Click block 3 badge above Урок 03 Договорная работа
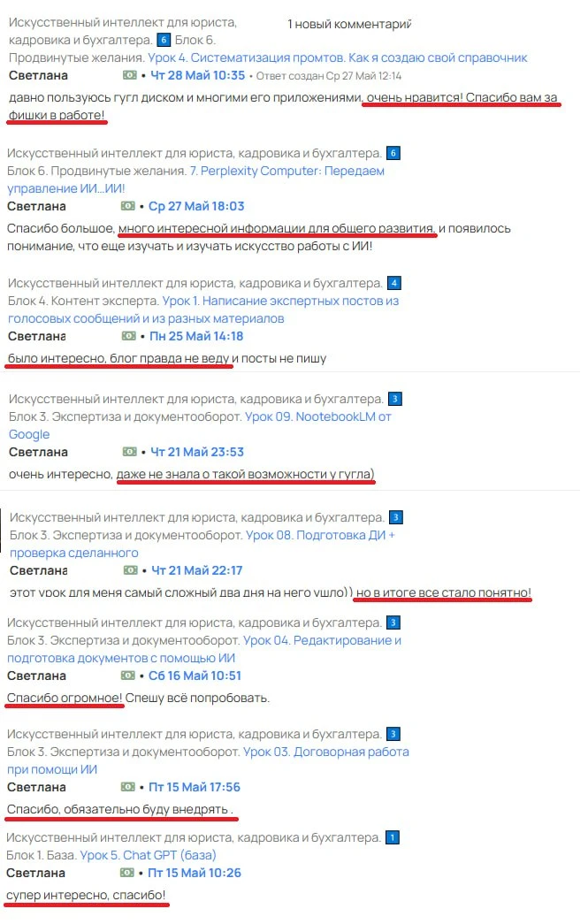This screenshot has width=588, height=924. (393, 734)
